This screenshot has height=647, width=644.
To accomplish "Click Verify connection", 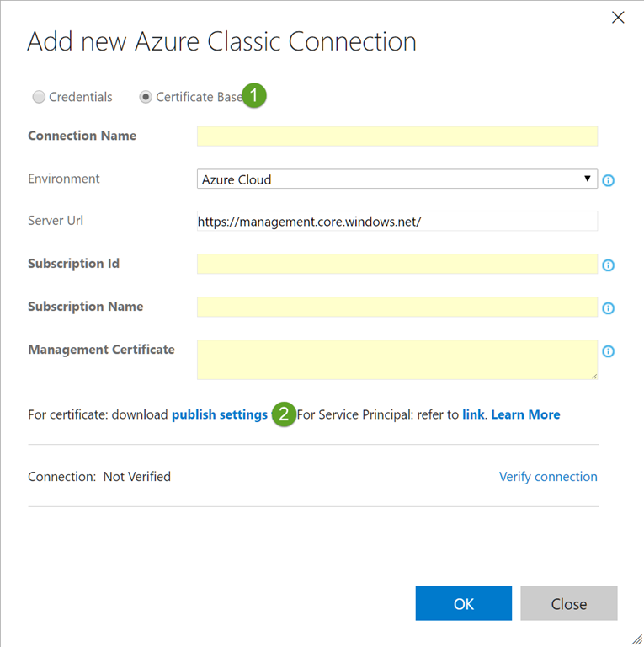I will [548, 477].
